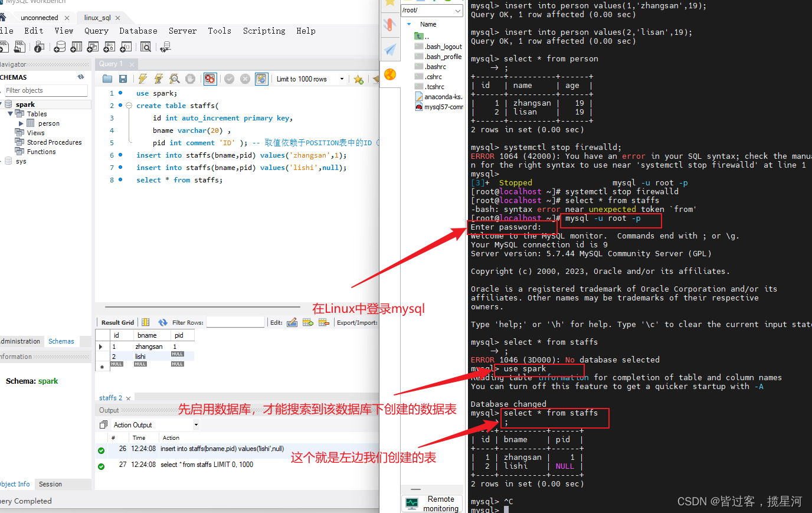Edit current row pencil icon
812x513 pixels.
292,322
